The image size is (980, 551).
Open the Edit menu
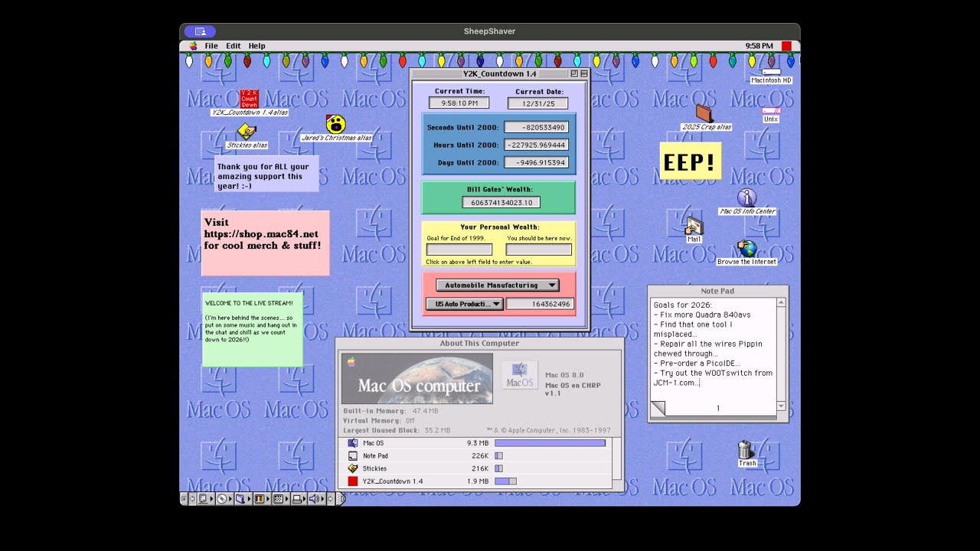click(234, 46)
